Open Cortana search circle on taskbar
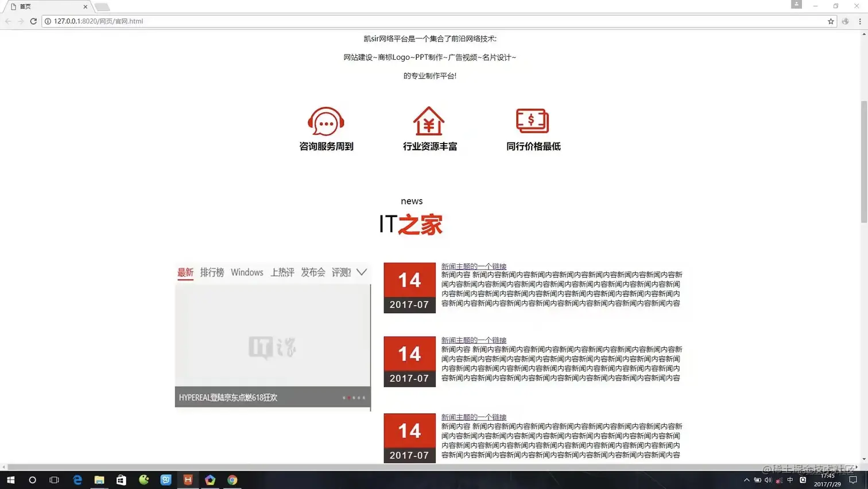Screen dimensions: 868x489 (32, 480)
